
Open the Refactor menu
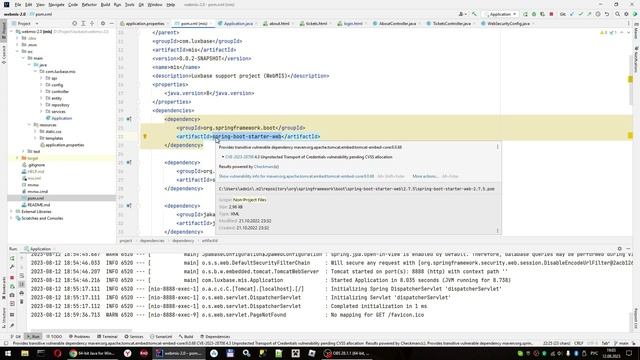point(89,5)
